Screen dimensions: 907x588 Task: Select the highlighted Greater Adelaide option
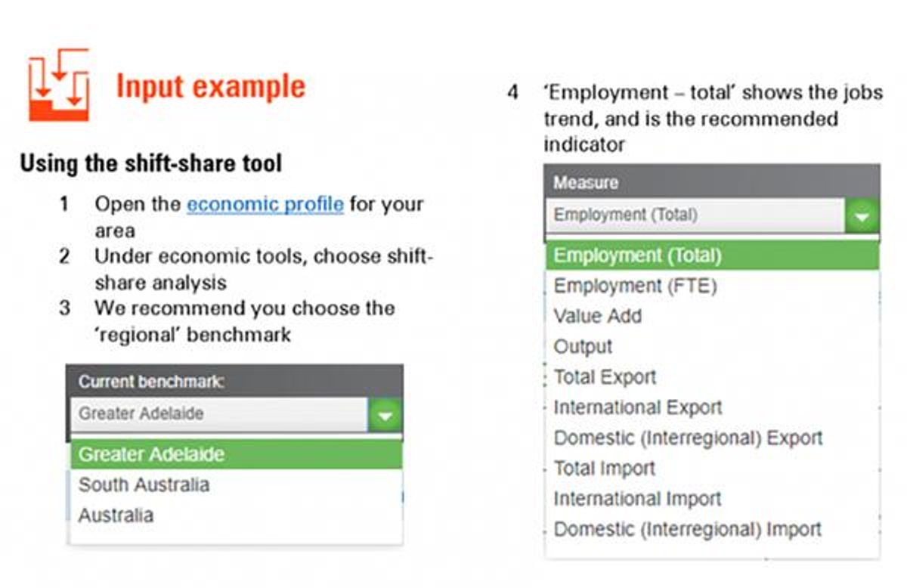tap(237, 455)
